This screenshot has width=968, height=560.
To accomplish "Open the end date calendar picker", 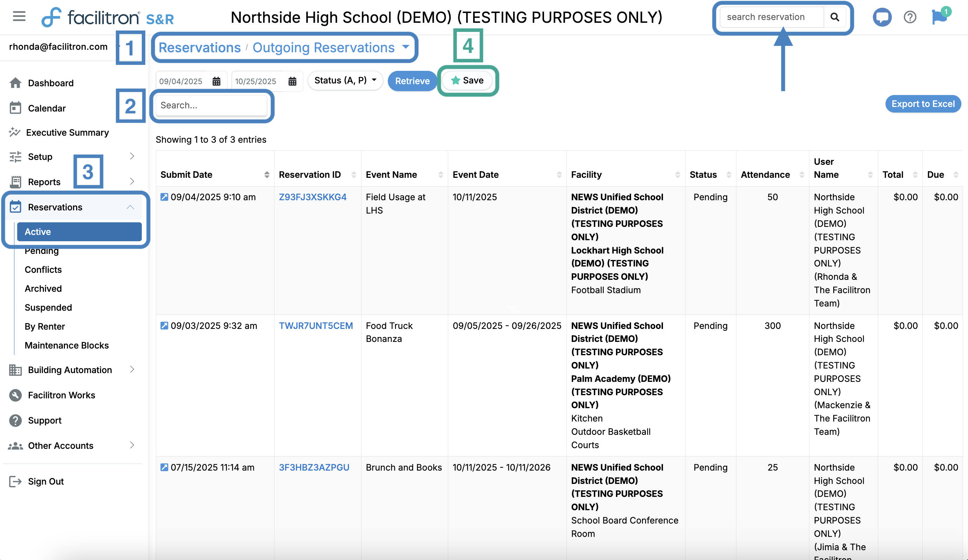I will [292, 81].
